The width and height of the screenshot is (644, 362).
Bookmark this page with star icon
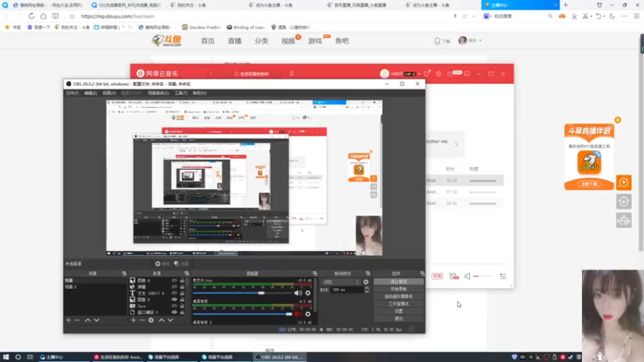72,16
